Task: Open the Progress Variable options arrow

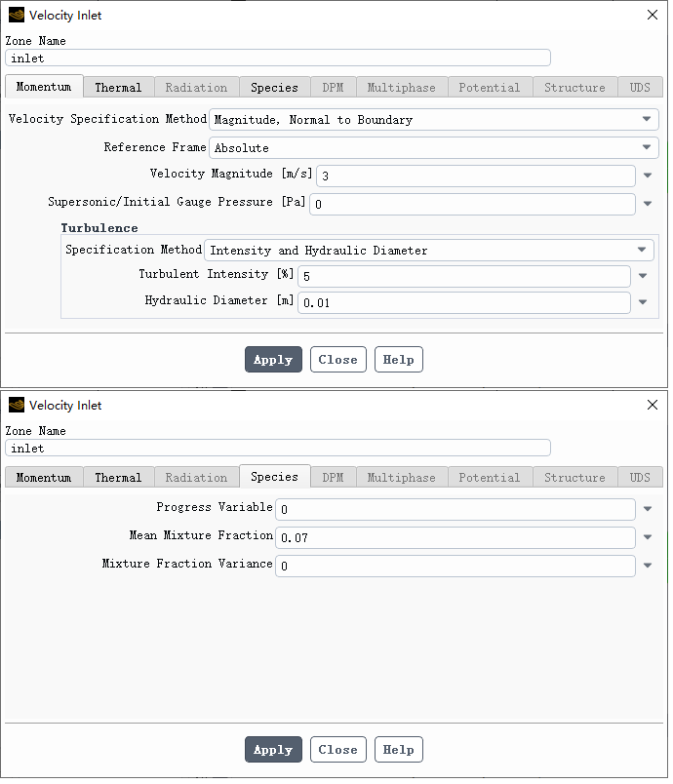Action: coord(648,509)
